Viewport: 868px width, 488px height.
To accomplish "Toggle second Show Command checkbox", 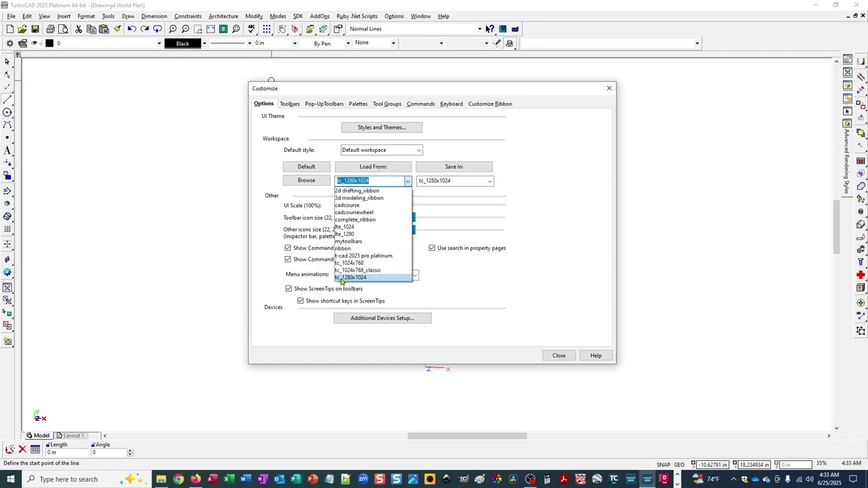I will [x=288, y=260].
